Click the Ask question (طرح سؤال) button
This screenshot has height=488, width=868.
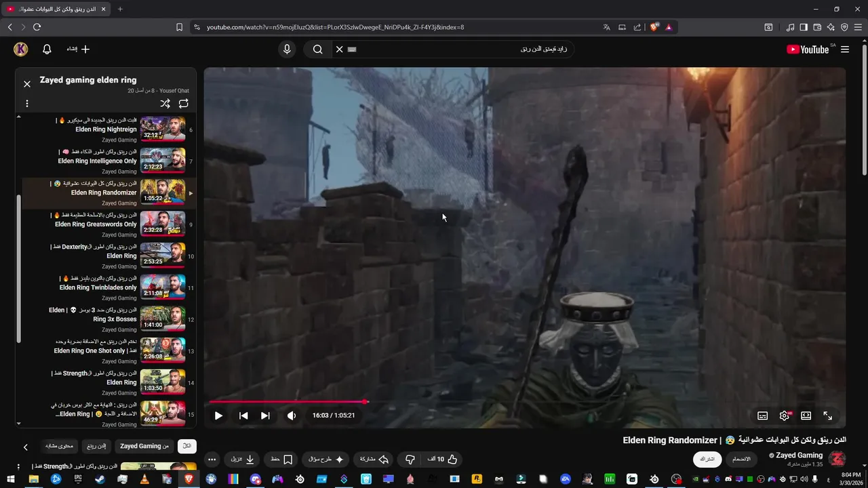326,460
